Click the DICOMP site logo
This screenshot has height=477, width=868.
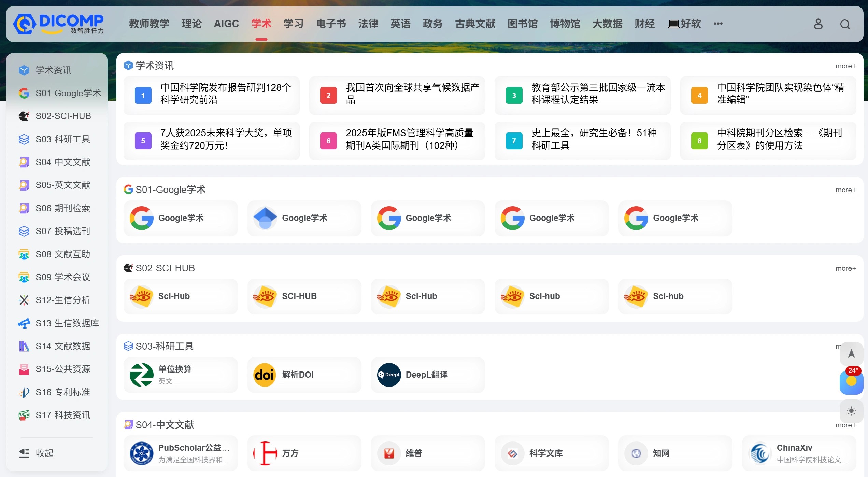[x=58, y=24]
